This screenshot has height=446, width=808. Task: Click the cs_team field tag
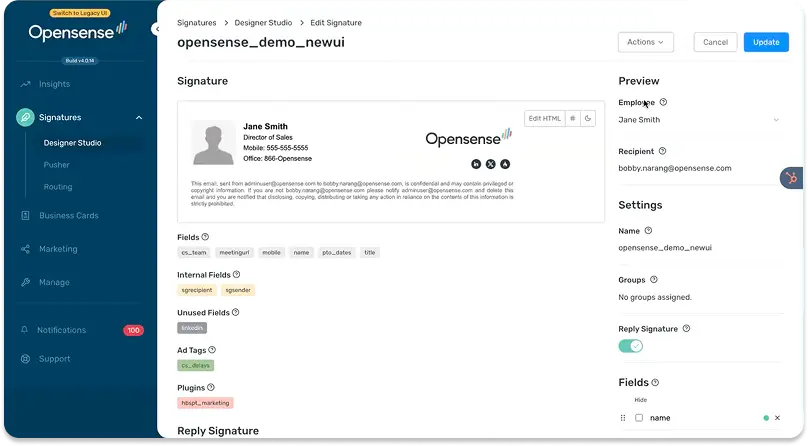194,252
